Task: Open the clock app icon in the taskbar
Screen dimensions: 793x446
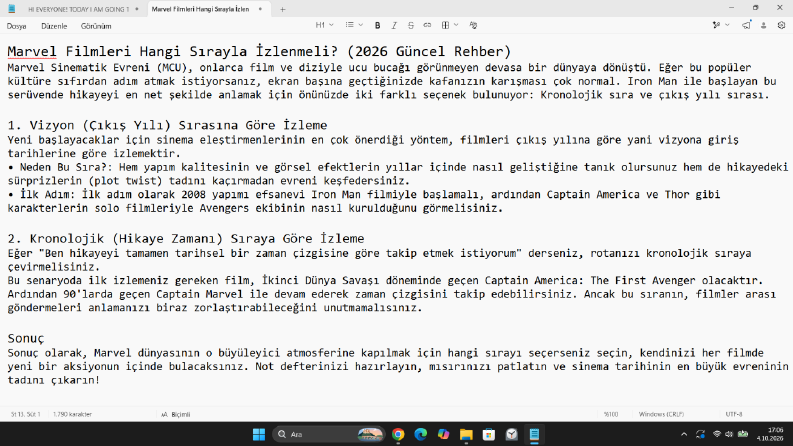Action: click(512, 434)
